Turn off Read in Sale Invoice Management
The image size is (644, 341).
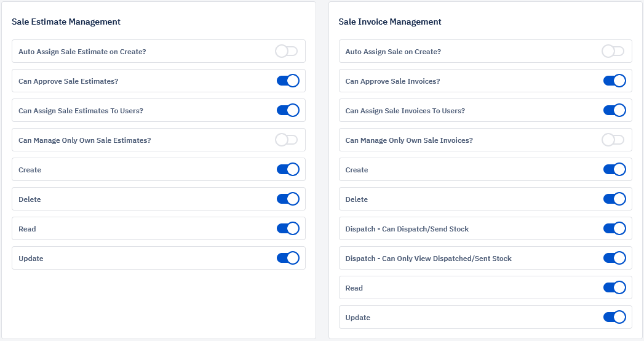614,288
